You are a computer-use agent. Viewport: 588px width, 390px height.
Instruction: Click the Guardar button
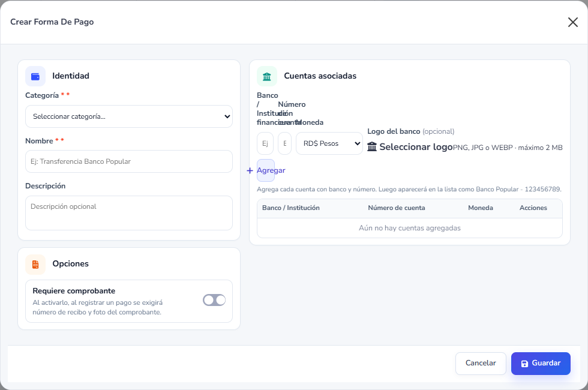[x=541, y=364]
